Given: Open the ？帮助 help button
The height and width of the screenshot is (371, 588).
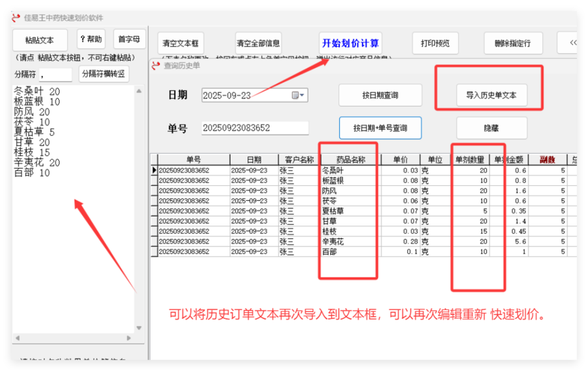Looking at the screenshot, I should (x=91, y=39).
